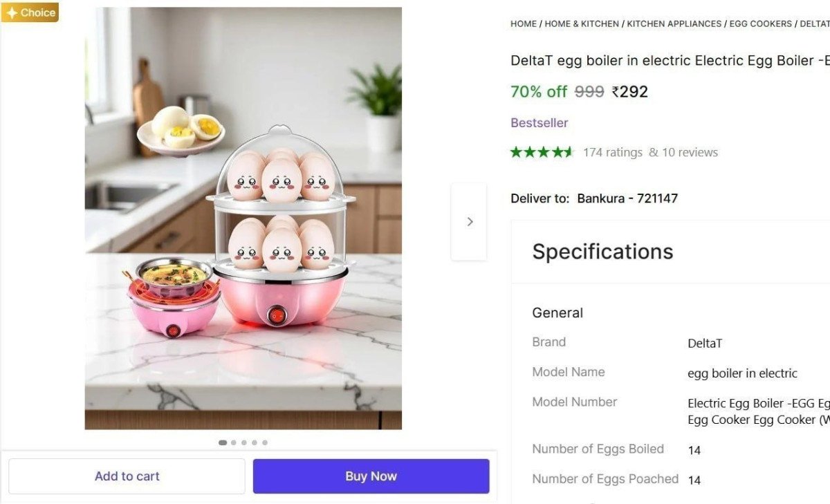Open the KITCHEN APPLIANCES breadcrumb
The image size is (830, 504).
[674, 24]
